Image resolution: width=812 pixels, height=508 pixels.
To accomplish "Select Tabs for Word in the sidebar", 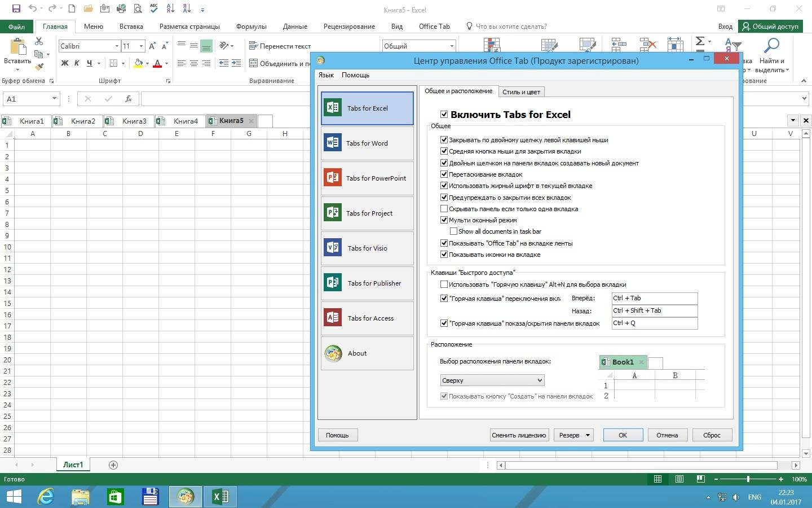I will coord(367,143).
